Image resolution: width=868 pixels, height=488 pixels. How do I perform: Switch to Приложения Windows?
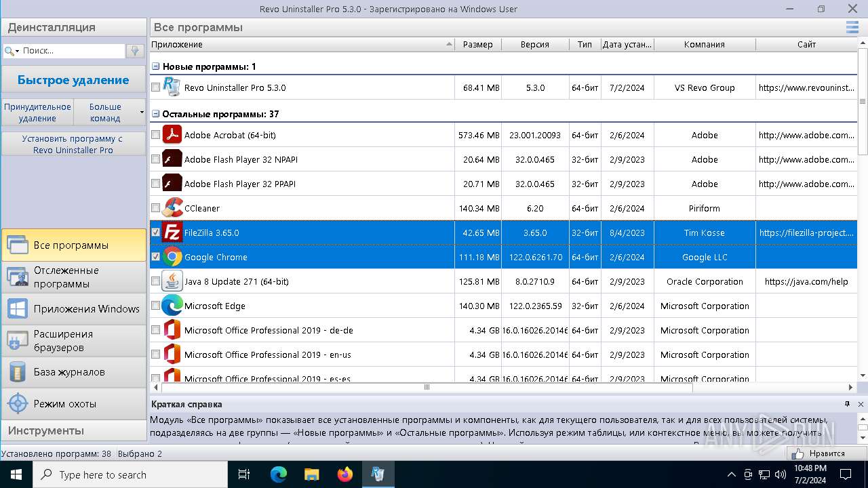(73, 308)
